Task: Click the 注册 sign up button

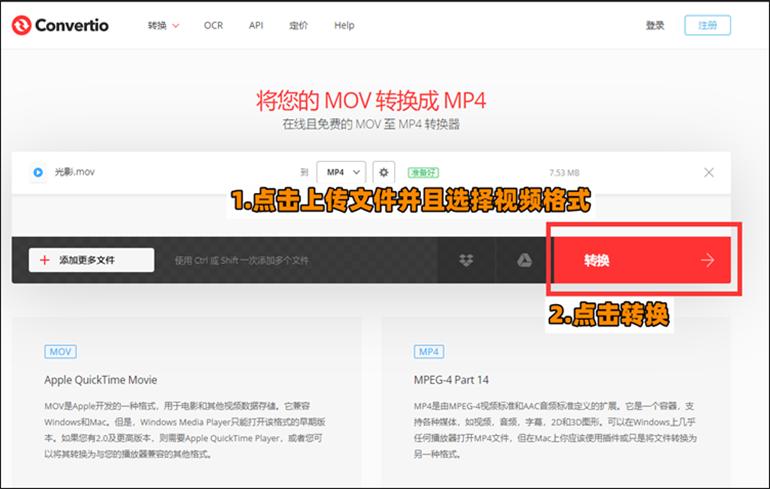Action: (x=707, y=25)
